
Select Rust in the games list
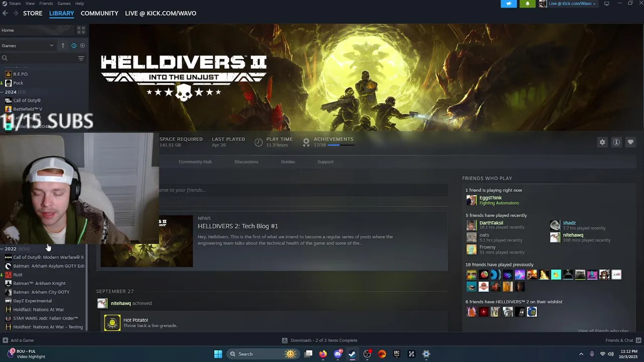coord(18,275)
